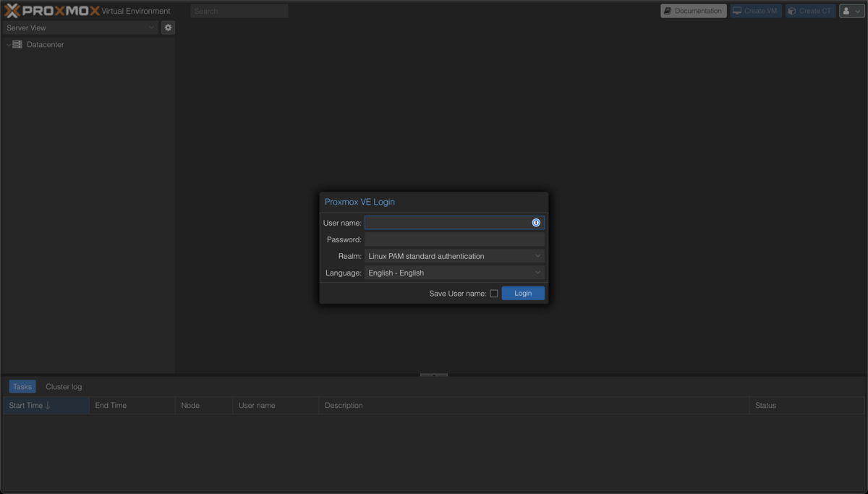Click the top Search box
The image size is (868, 494).
click(x=239, y=11)
